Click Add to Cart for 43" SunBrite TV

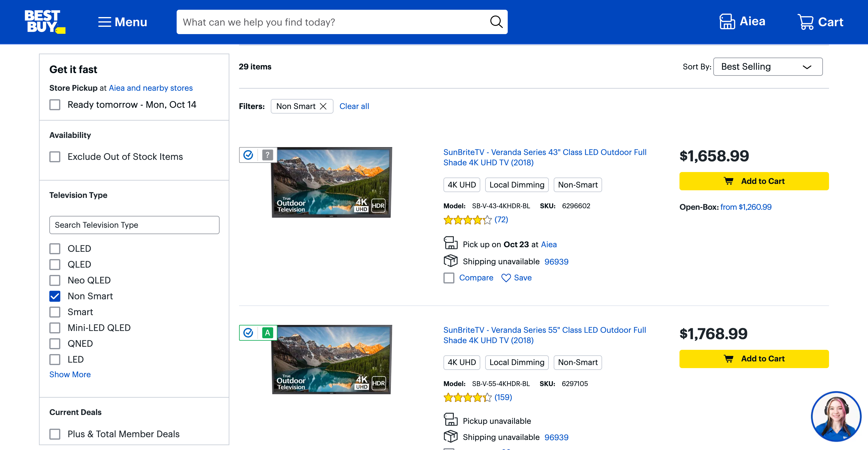(753, 181)
